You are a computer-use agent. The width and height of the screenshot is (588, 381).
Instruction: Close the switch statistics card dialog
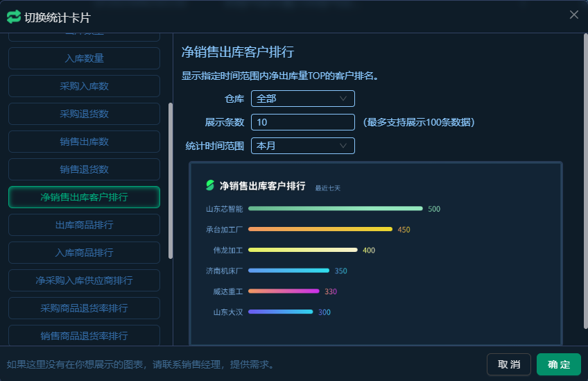click(x=573, y=15)
